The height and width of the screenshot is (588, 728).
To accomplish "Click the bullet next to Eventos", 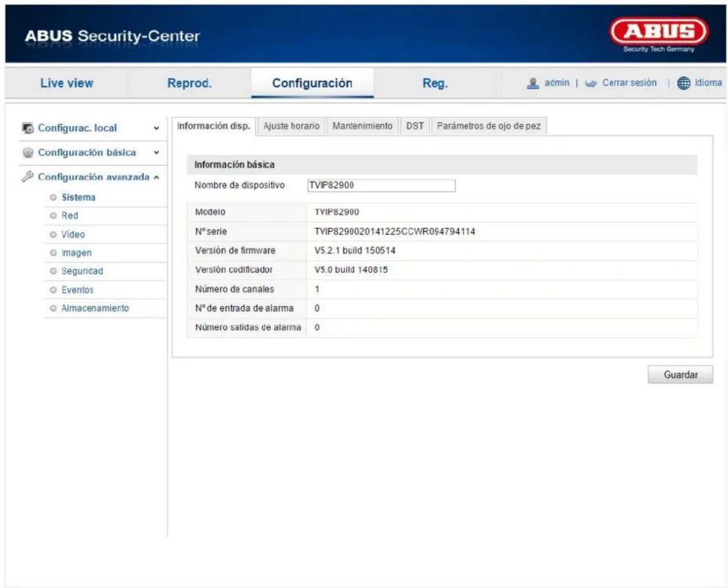I will [x=53, y=290].
